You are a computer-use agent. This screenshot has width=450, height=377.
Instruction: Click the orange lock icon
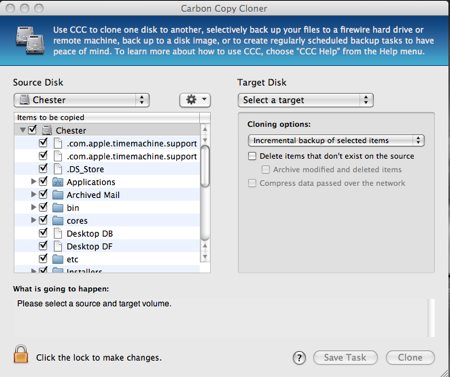[21, 354]
